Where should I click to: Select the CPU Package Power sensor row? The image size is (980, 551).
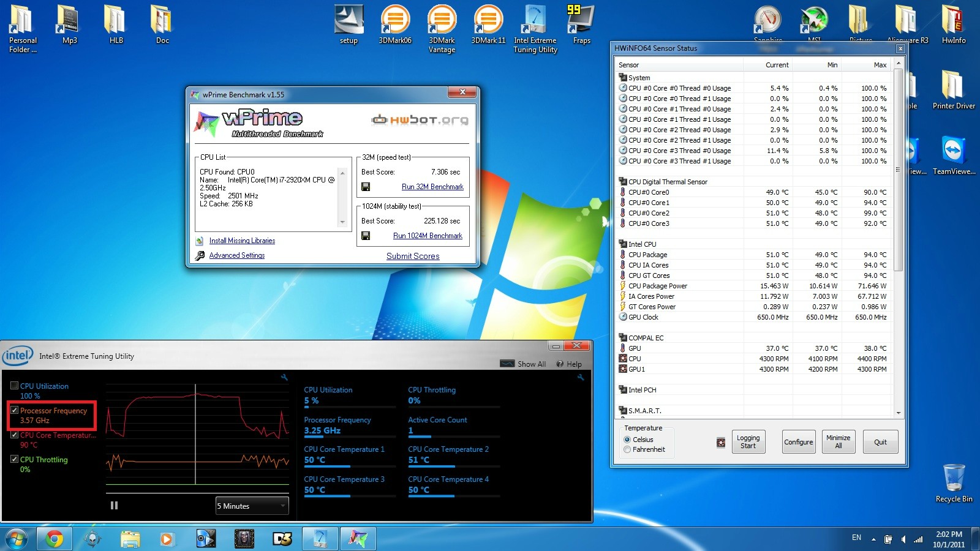tap(753, 286)
